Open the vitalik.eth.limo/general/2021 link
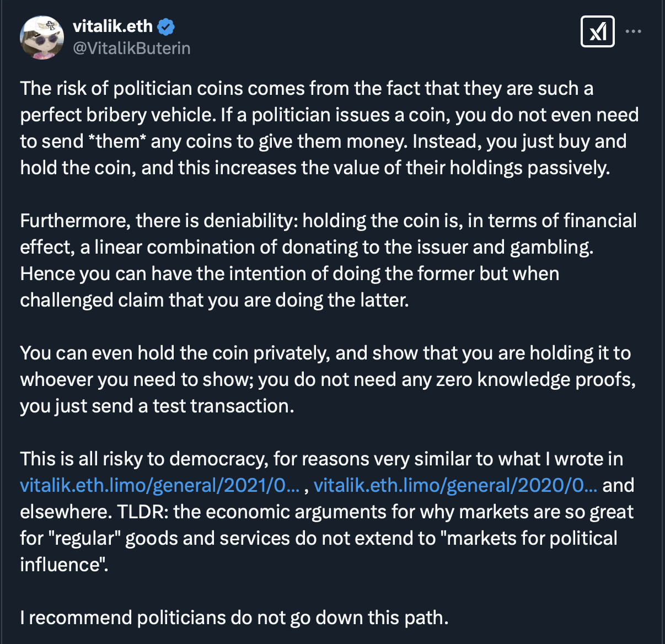The image size is (665, 644). [160, 485]
